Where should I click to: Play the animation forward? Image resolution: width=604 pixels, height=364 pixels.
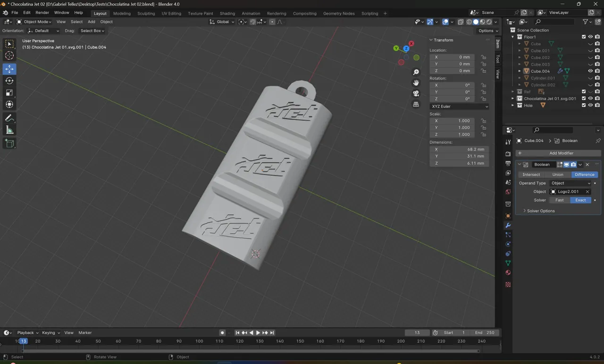pyautogui.click(x=258, y=333)
